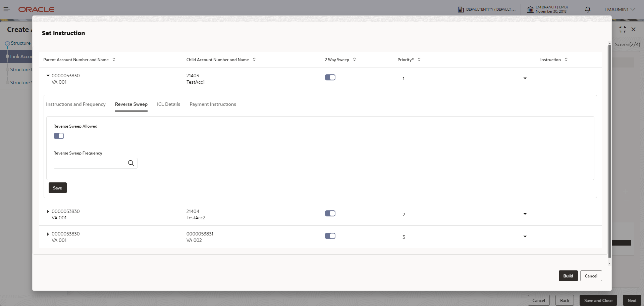The width and height of the screenshot is (644, 306).
Task: Click the Save button
Action: click(58, 188)
